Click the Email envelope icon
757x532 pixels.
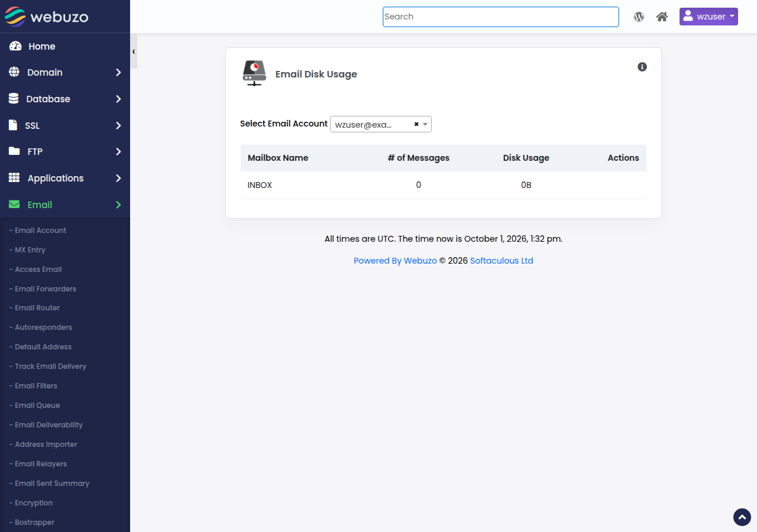pyautogui.click(x=14, y=205)
